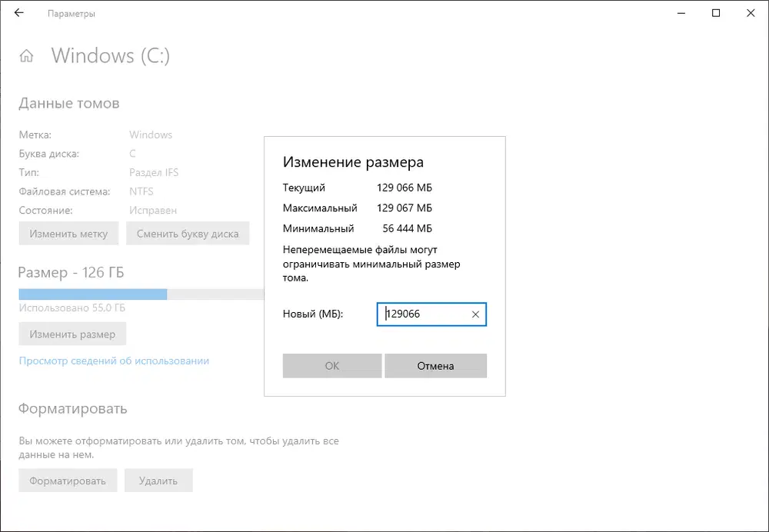Click the Параметры window title

pyautogui.click(x=71, y=14)
